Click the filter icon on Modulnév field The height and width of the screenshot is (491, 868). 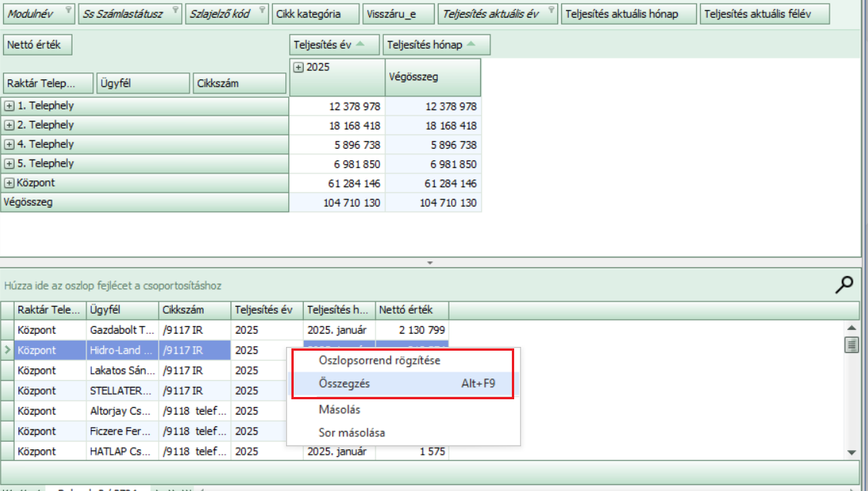(x=67, y=11)
